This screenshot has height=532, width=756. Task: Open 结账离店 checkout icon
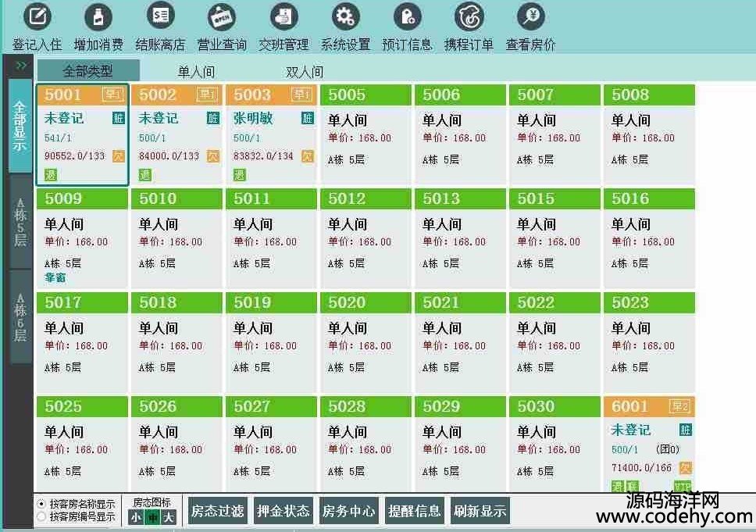[x=160, y=17]
